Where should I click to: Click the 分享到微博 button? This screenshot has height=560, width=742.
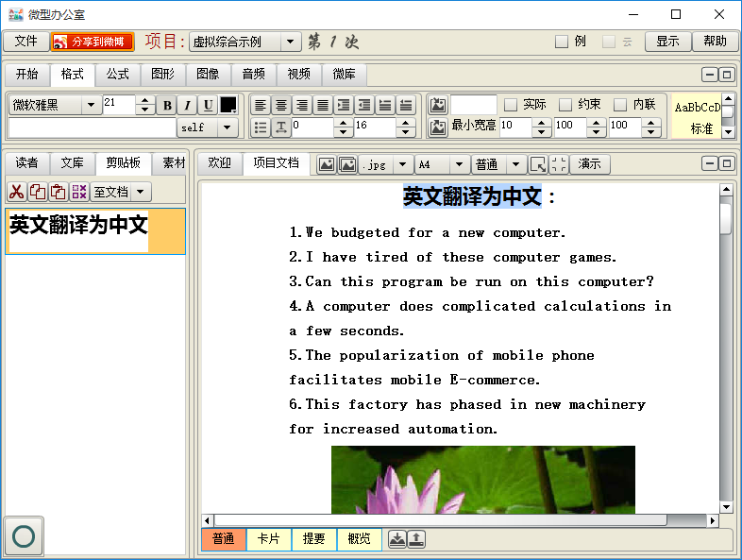click(93, 42)
